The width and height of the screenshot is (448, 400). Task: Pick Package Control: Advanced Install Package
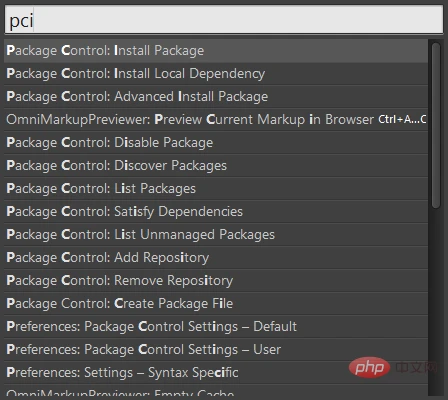tap(216, 97)
